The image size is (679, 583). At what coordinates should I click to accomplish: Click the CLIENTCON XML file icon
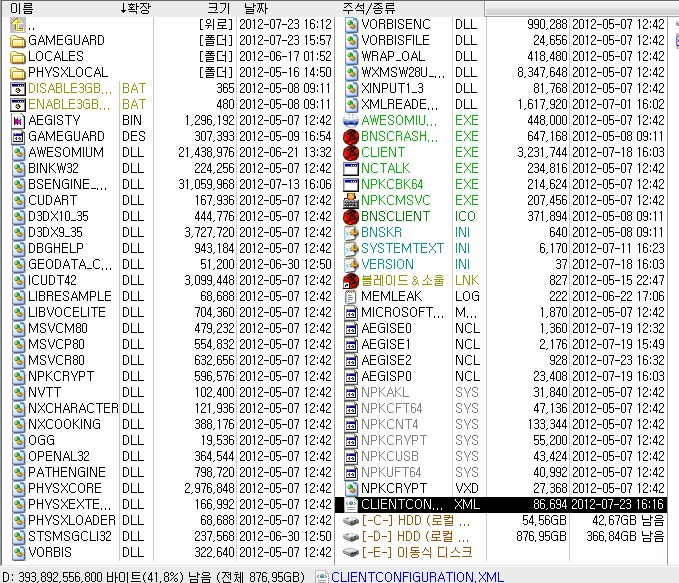click(x=351, y=505)
